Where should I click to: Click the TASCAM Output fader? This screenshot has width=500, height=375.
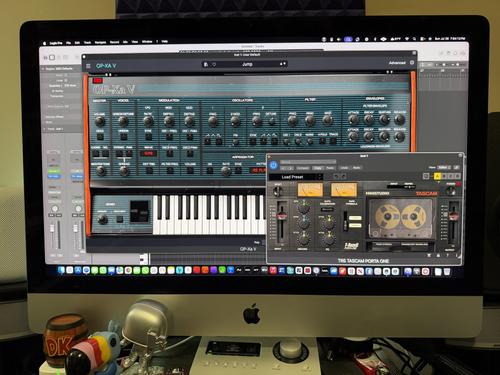pos(453,215)
